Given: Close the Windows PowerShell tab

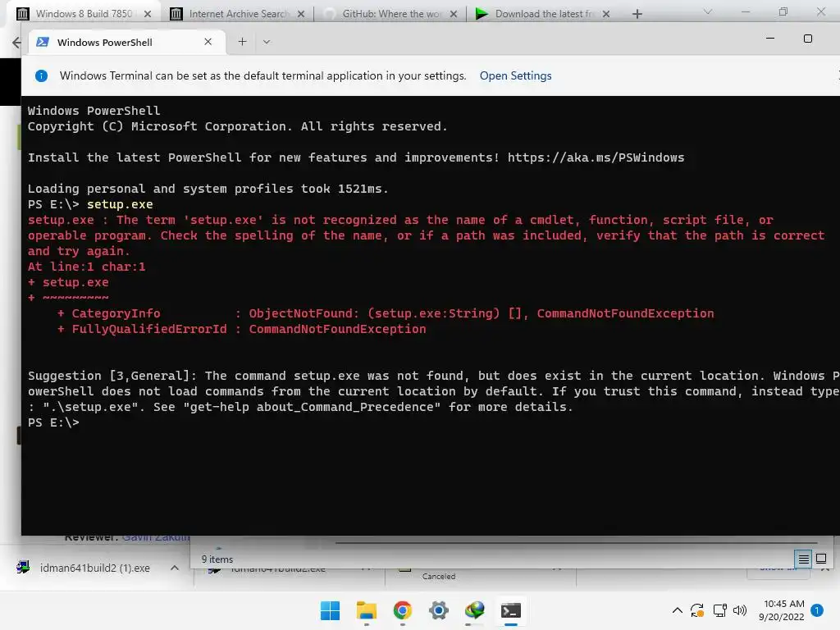Looking at the screenshot, I should pyautogui.click(x=208, y=42).
